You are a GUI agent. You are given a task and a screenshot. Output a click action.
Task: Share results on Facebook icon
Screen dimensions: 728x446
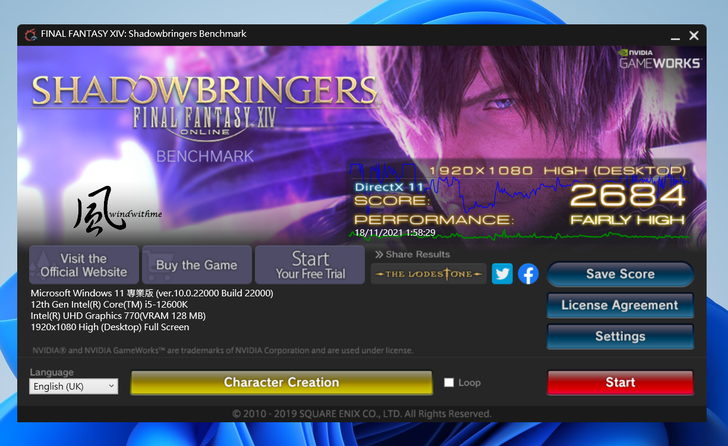point(528,274)
